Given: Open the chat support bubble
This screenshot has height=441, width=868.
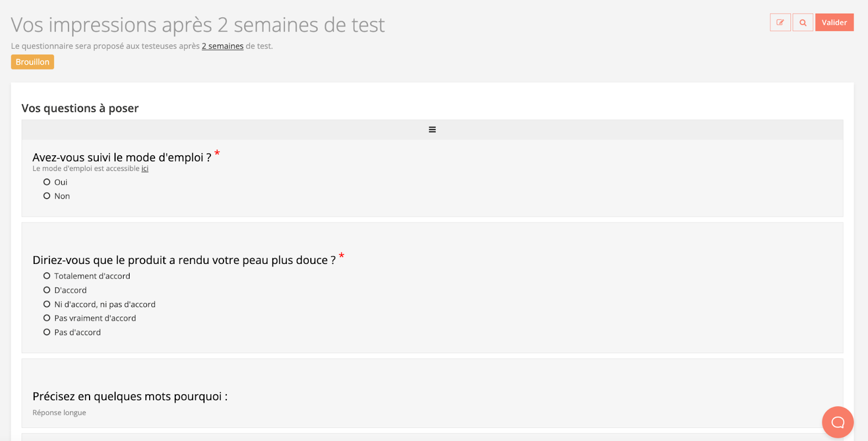Looking at the screenshot, I should pyautogui.click(x=838, y=422).
